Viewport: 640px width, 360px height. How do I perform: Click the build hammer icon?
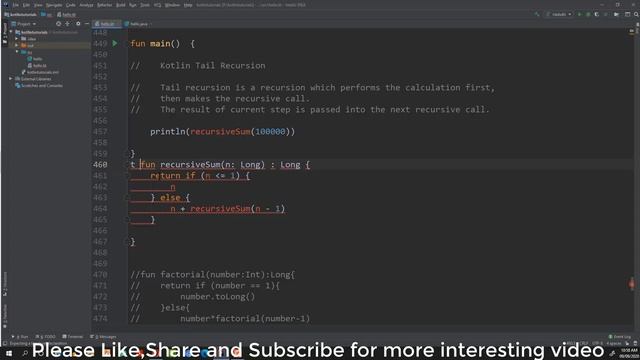pos(537,14)
